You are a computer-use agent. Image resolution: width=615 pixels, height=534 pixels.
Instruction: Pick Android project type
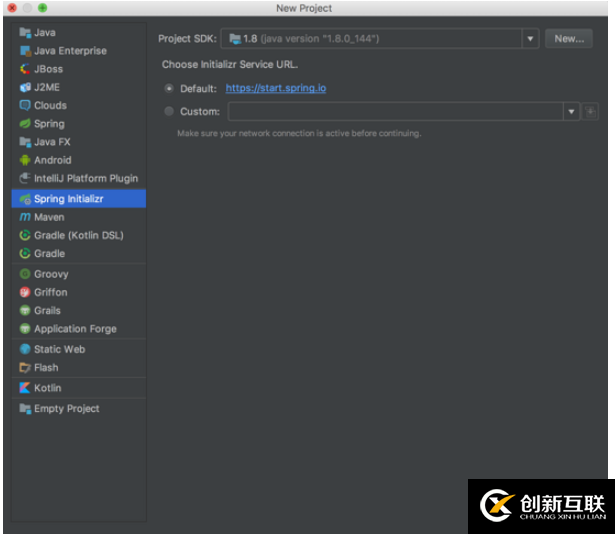click(x=79, y=160)
